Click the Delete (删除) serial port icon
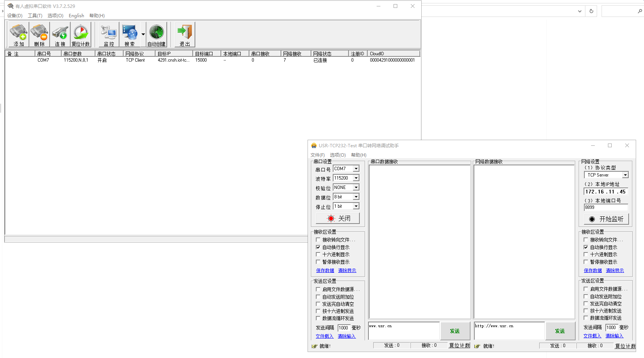This screenshot has height=358, width=644. [39, 34]
